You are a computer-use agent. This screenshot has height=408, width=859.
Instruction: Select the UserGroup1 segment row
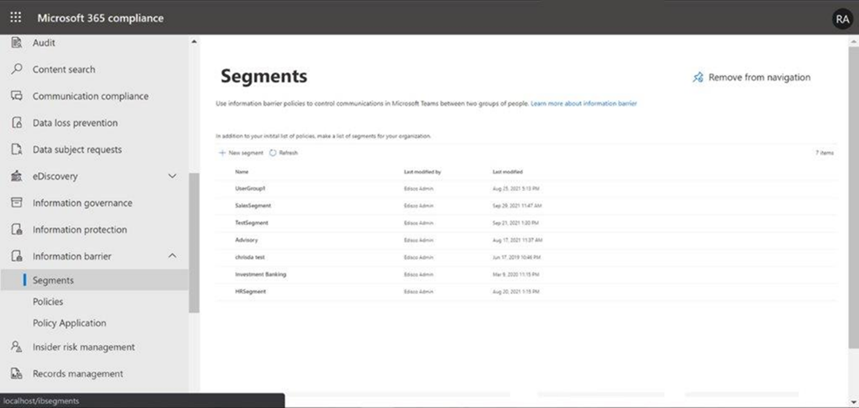526,188
